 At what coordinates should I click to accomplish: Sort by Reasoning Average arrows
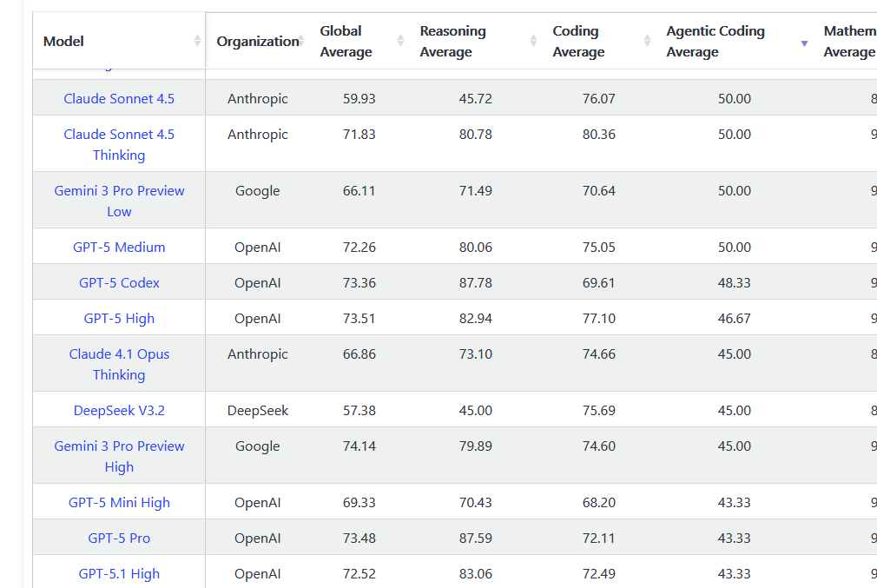click(x=533, y=41)
